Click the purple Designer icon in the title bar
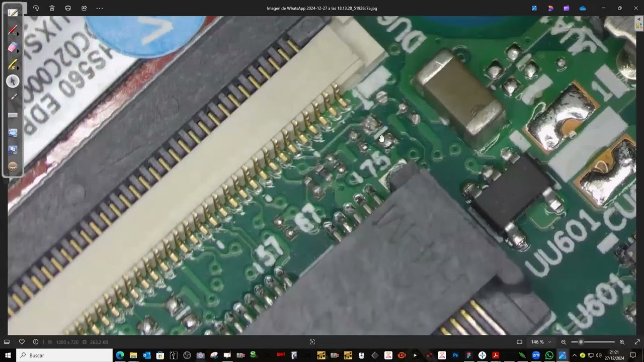 tap(550, 8)
